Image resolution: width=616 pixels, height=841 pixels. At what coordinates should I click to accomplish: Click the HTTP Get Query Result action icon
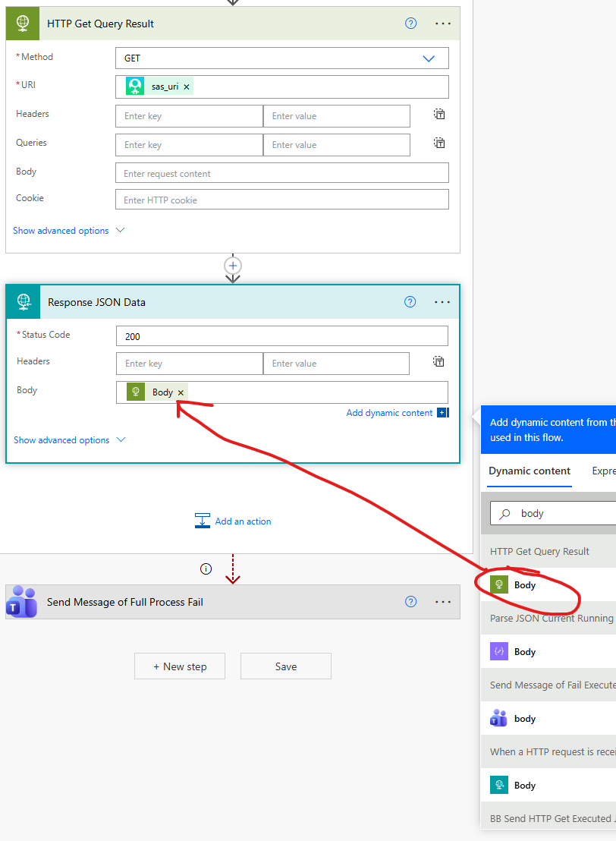tap(23, 23)
